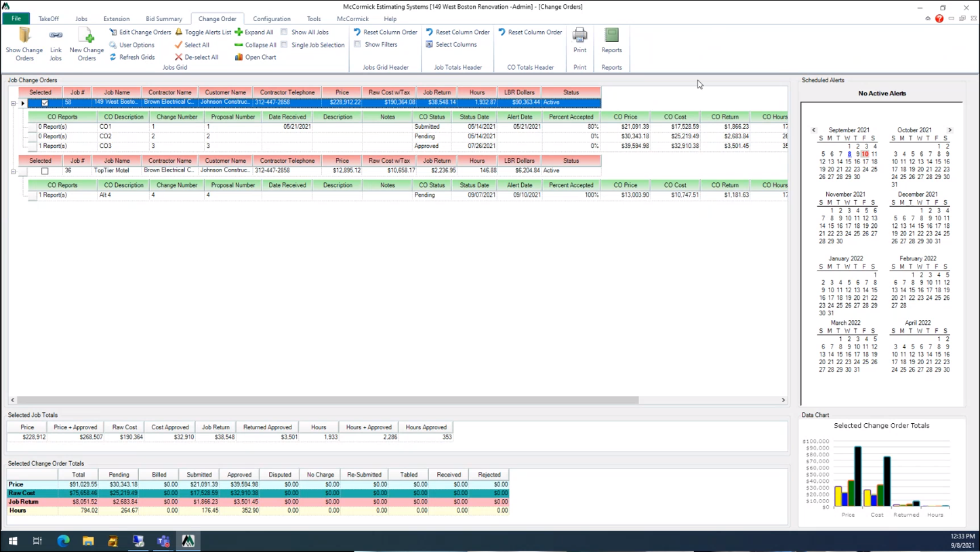980x552 pixels.
Task: Toggle Show Filters checkbox
Action: (358, 45)
